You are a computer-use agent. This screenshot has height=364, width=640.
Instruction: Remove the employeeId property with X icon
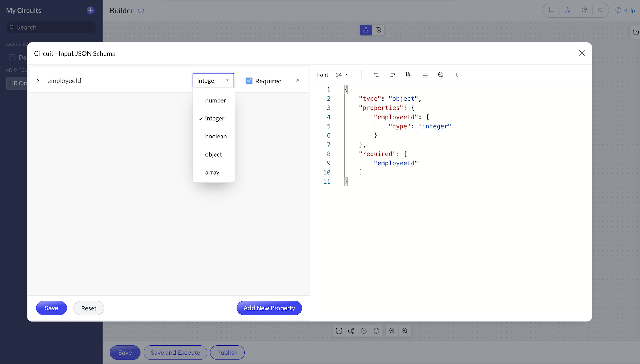pyautogui.click(x=298, y=80)
